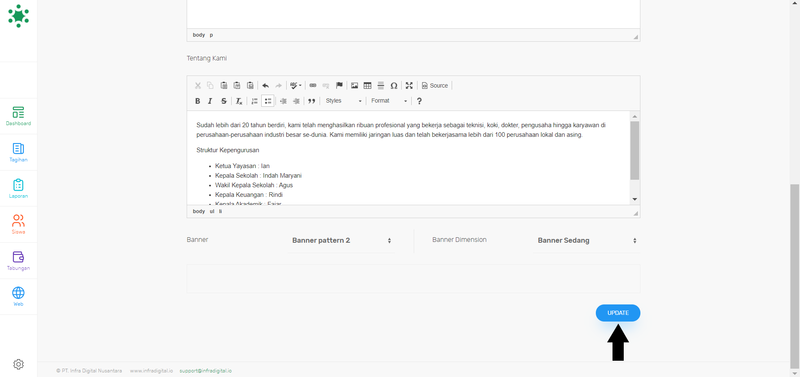Toggle the numbered list
This screenshot has height=377, width=800.
[x=255, y=101]
